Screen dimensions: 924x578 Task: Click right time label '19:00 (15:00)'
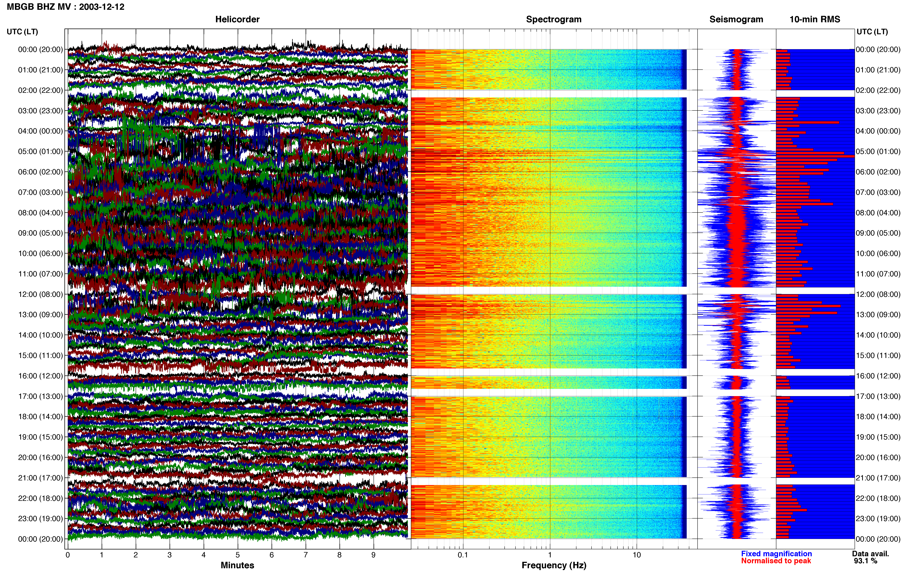tap(878, 437)
